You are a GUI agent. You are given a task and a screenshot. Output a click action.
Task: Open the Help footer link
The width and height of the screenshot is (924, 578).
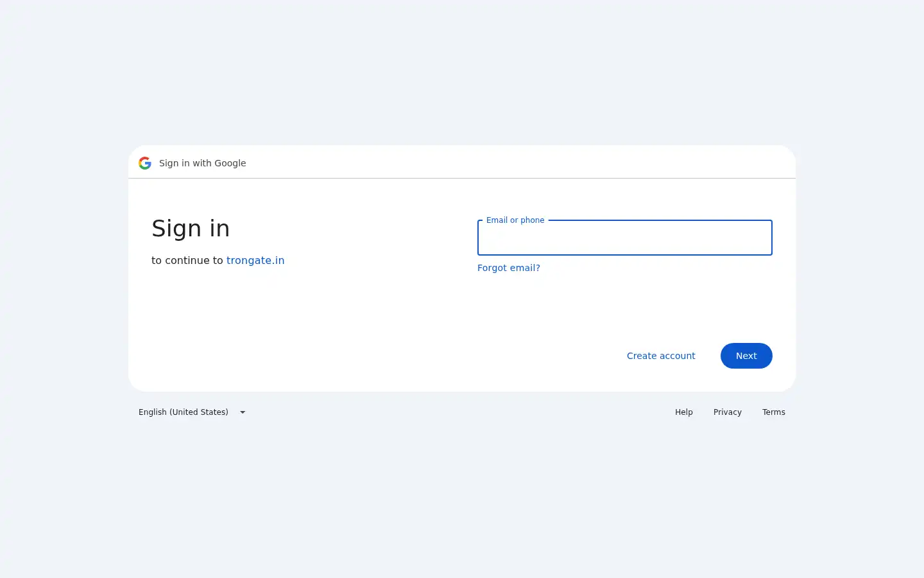tap(684, 412)
